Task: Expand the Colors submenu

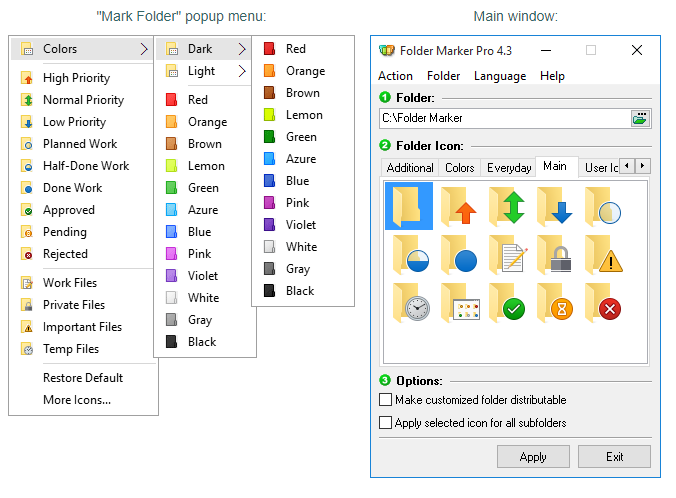Action: point(82,49)
